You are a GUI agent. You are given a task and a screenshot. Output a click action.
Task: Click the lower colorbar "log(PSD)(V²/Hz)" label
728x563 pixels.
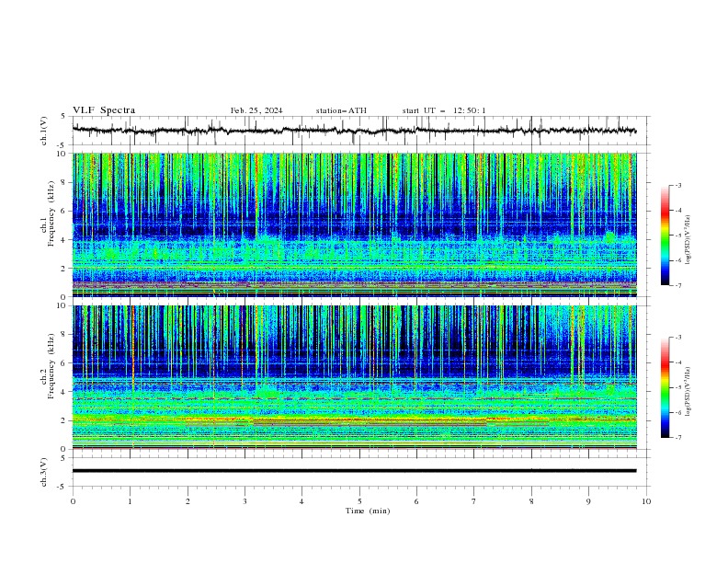(688, 392)
